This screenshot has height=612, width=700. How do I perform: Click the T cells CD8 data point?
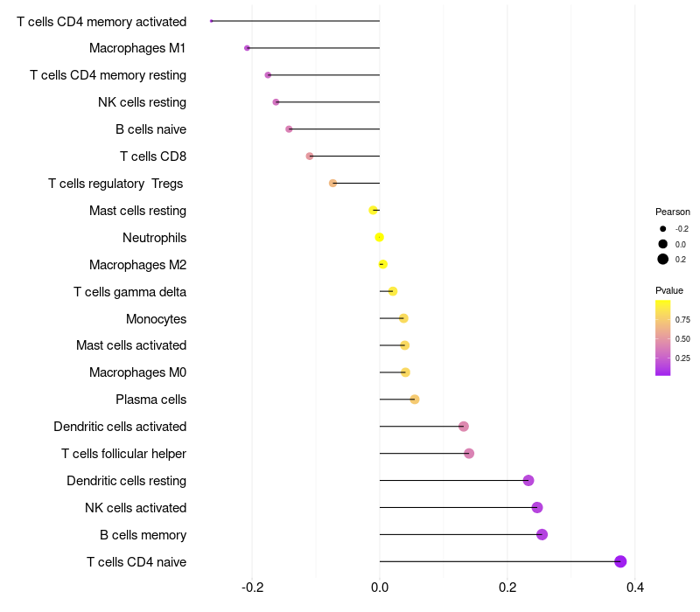(310, 156)
